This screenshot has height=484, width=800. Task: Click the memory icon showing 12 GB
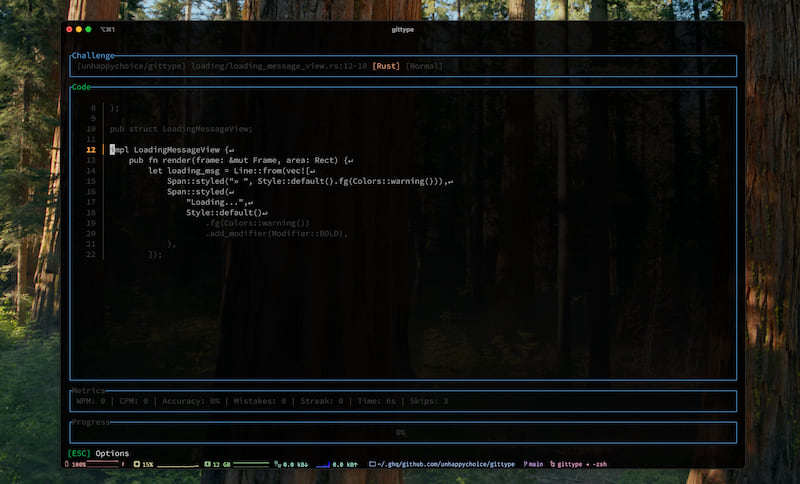pyautogui.click(x=206, y=465)
